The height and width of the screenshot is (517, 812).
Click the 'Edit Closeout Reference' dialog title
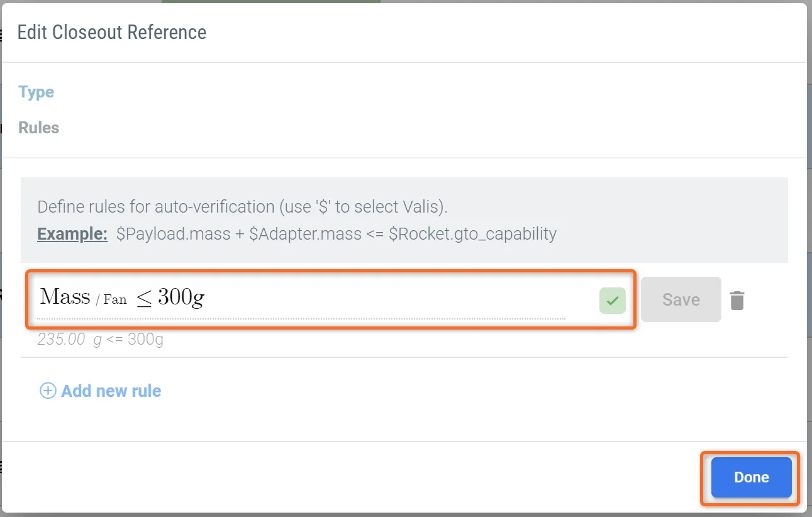pyautogui.click(x=111, y=32)
